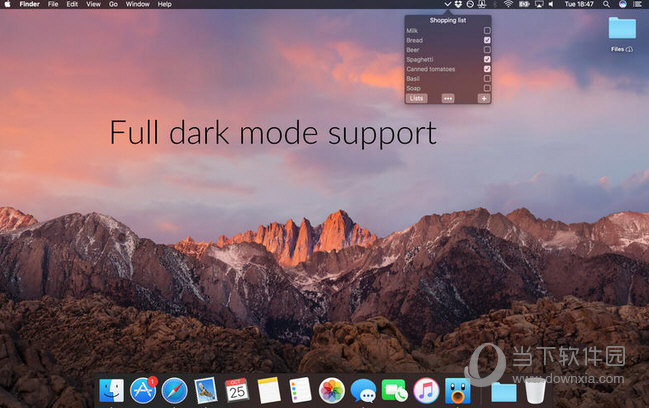Open the Edit menu

(72, 4)
